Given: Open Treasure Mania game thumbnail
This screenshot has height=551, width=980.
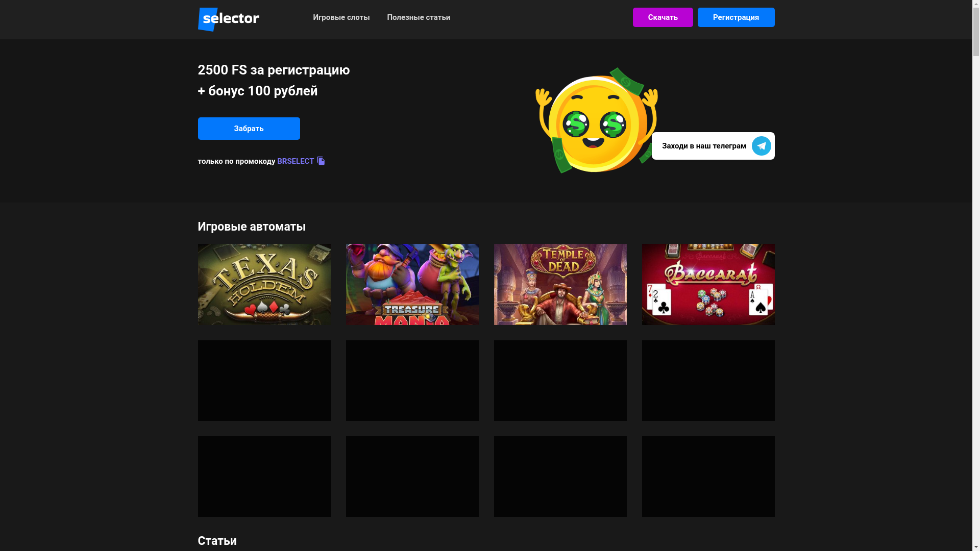Looking at the screenshot, I should pyautogui.click(x=412, y=284).
